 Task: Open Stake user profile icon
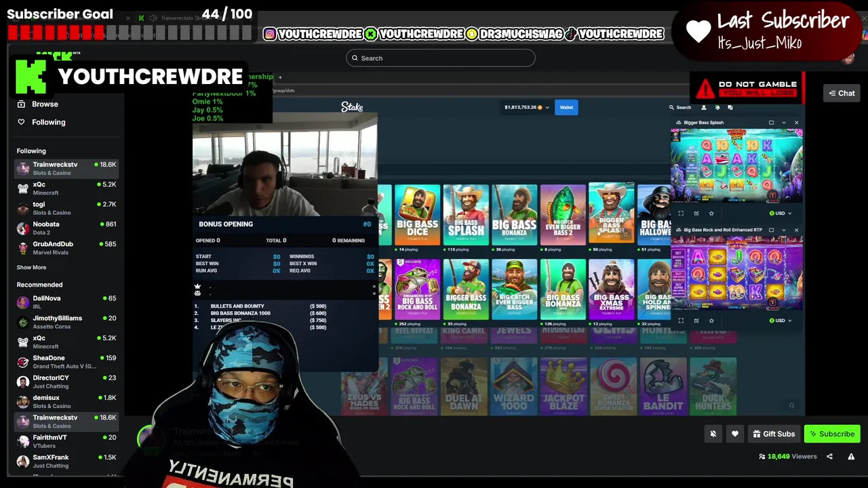pyautogui.click(x=703, y=107)
